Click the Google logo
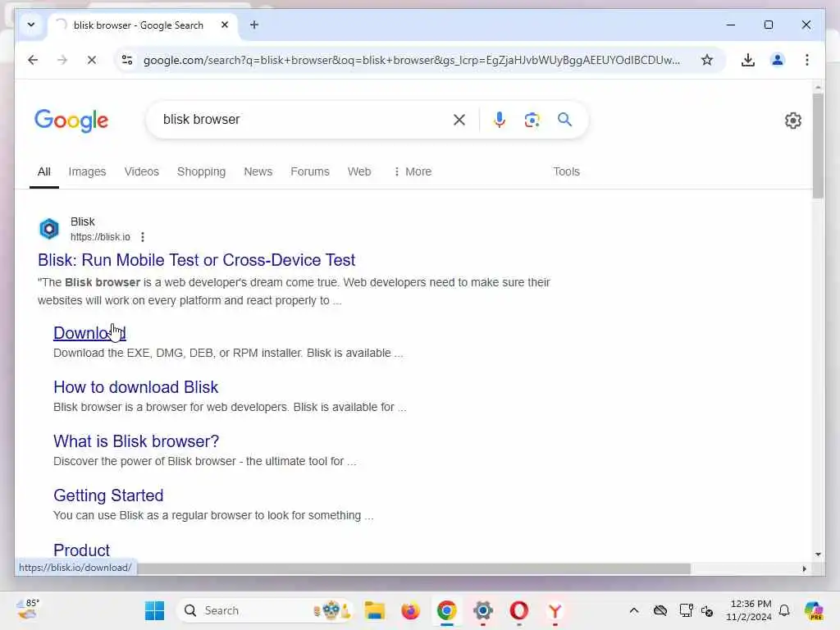 pos(71,121)
